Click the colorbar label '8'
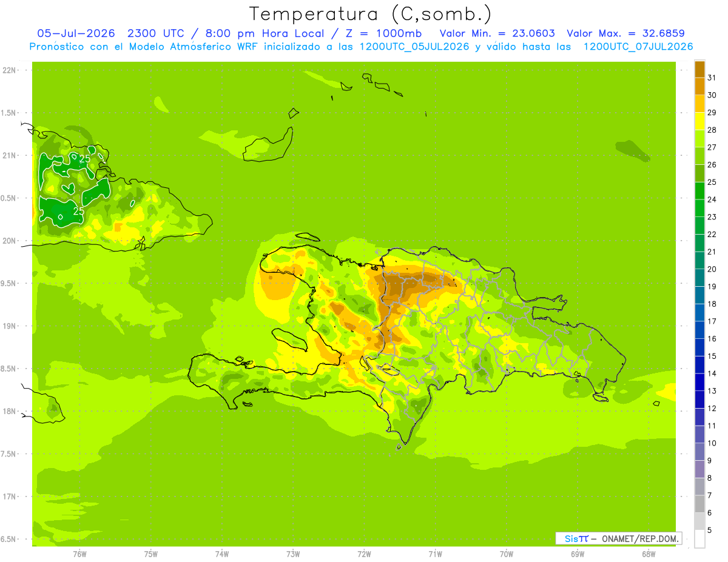 tap(710, 478)
